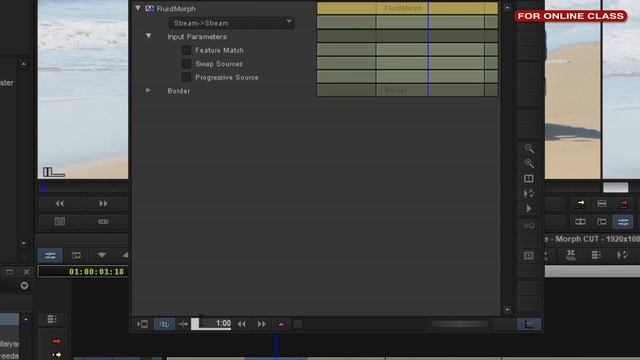Toggle Effect Mode button above timecode

tap(50, 256)
